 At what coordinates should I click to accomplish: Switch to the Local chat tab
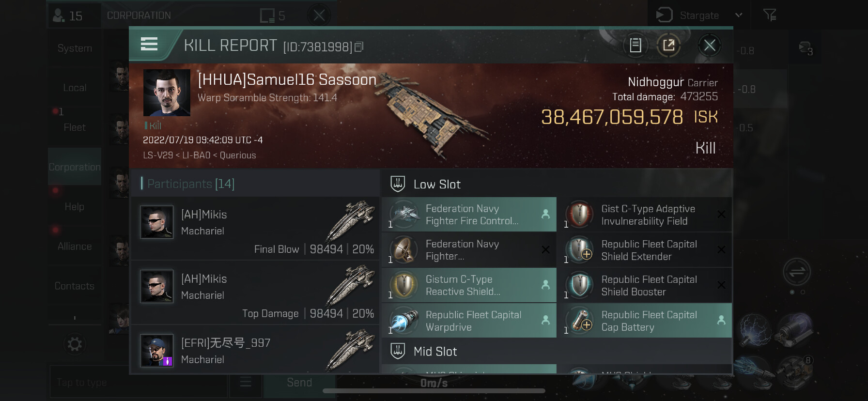(75, 88)
